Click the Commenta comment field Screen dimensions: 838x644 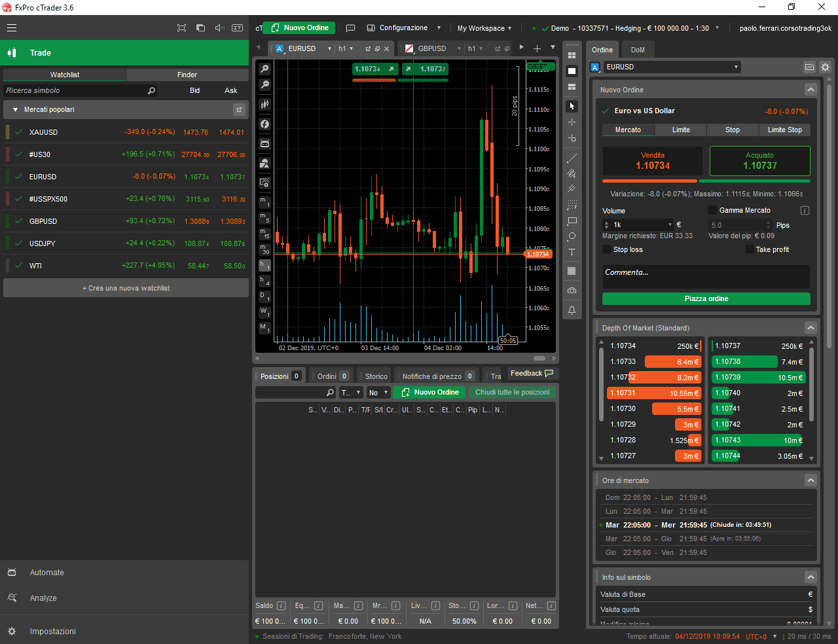[706, 277]
